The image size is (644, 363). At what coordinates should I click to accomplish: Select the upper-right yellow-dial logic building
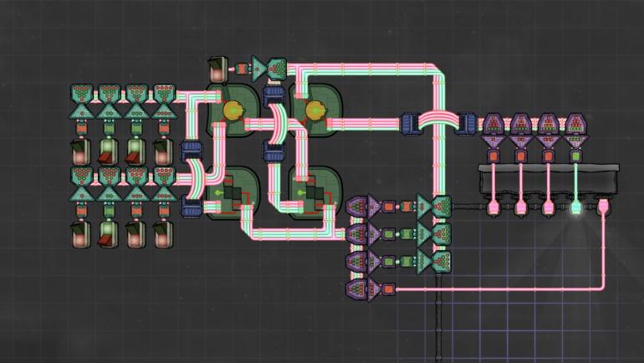(x=316, y=110)
